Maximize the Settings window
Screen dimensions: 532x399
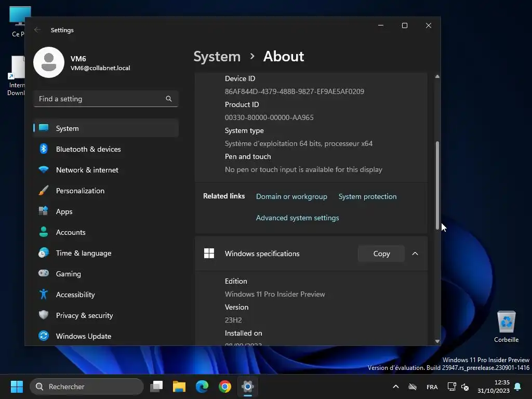click(404, 25)
